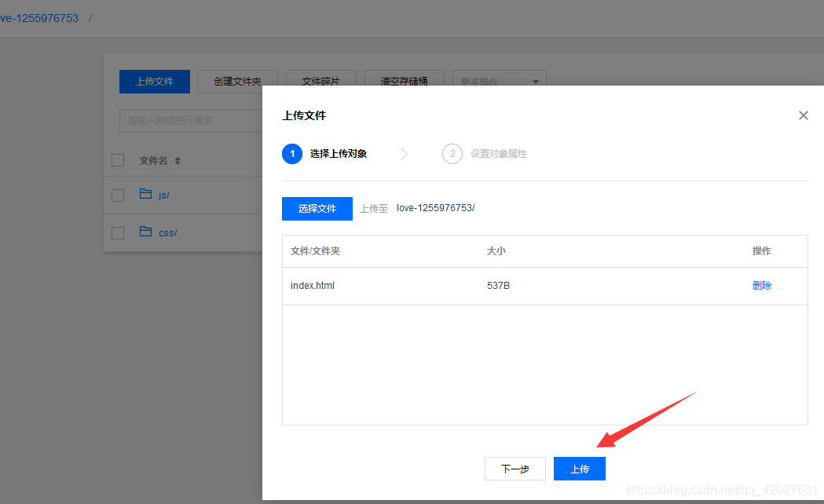Click the 设置对象属性 step label
824x504 pixels.
499,154
